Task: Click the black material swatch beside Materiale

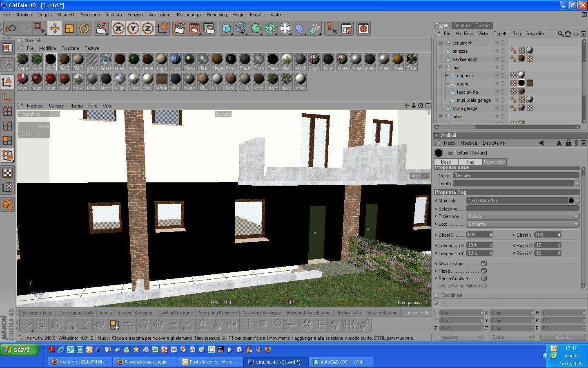Action: [x=571, y=201]
